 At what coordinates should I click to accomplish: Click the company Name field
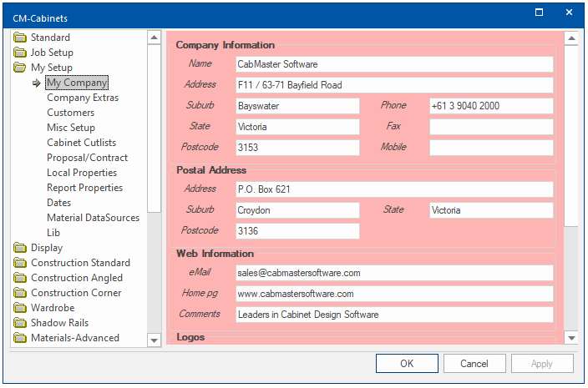(394, 64)
